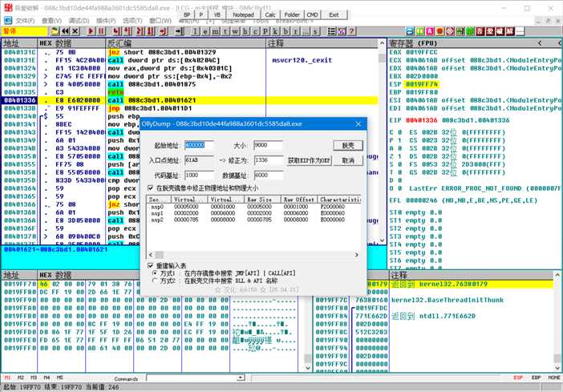Open the Commands combo box dropdown
563x392 pixels.
click(x=241, y=378)
